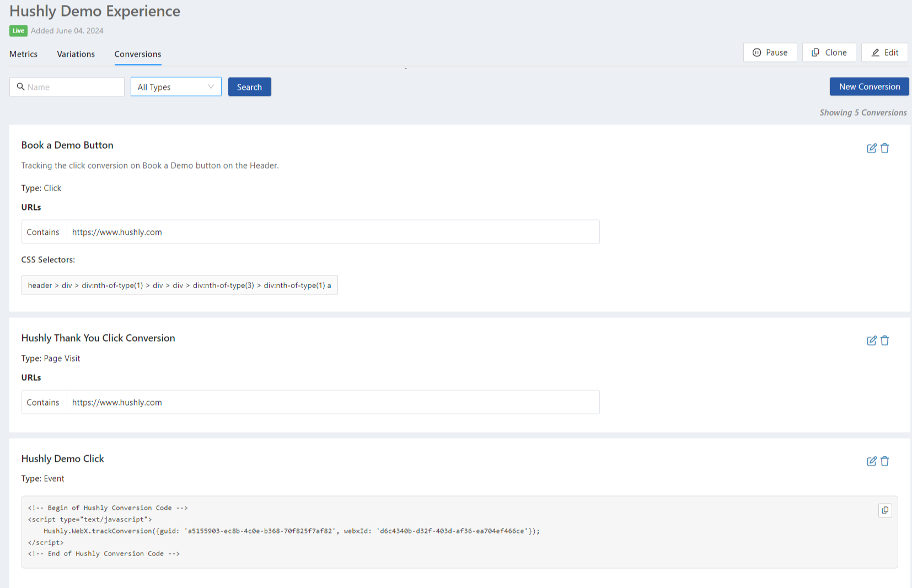Viewport: 912px width, 588px height.
Task: Copy the Hushly conversion code snippet
Action: (x=885, y=510)
